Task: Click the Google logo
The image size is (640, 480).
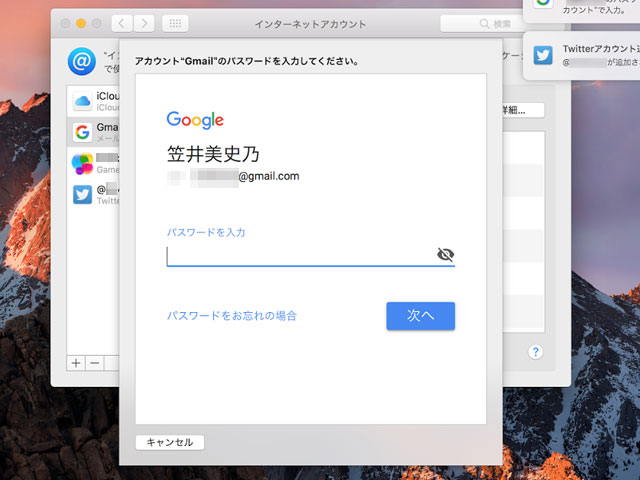Action: tap(195, 120)
